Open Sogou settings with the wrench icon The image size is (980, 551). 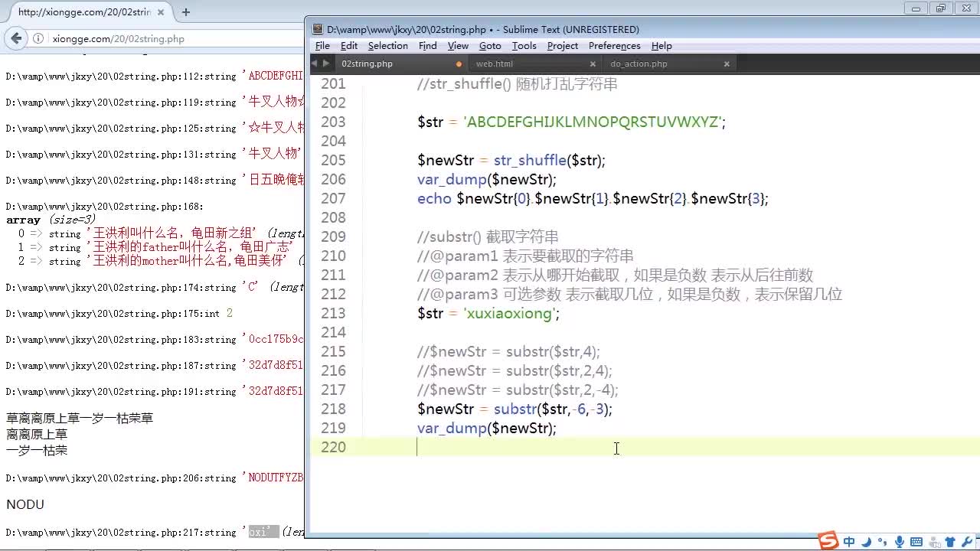click(x=967, y=541)
